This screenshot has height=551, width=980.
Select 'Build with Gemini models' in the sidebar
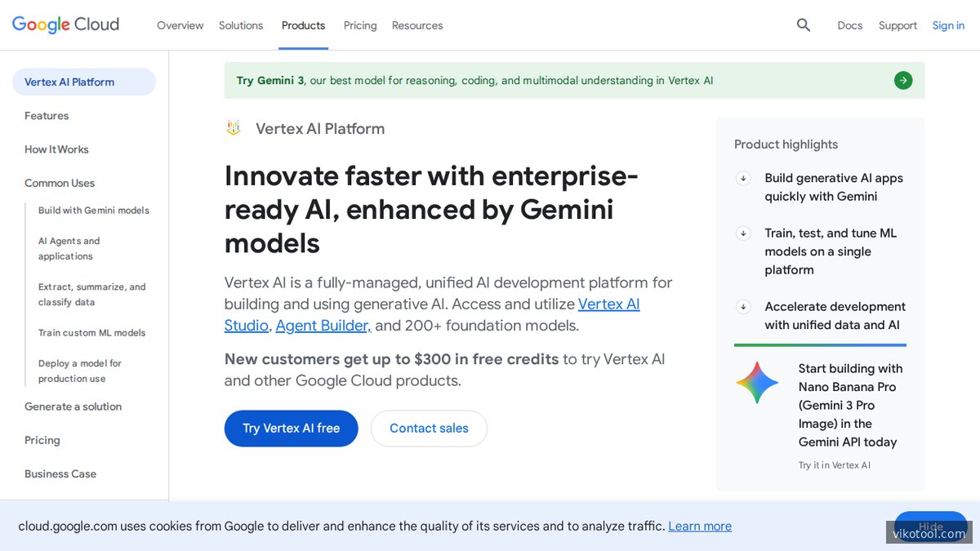pos(93,210)
